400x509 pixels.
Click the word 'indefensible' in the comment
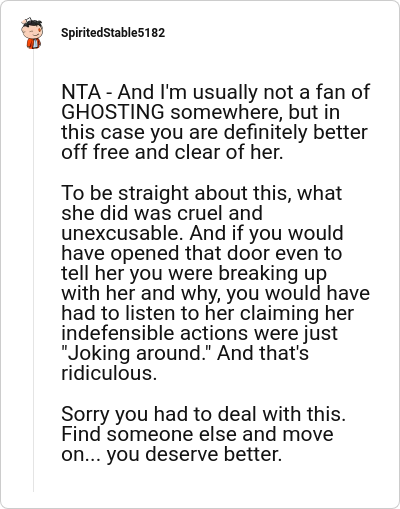118,333
